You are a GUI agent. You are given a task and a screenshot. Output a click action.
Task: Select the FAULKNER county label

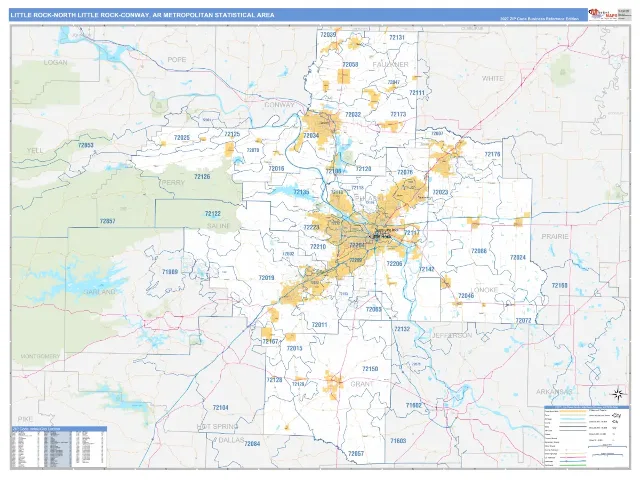coord(391,64)
